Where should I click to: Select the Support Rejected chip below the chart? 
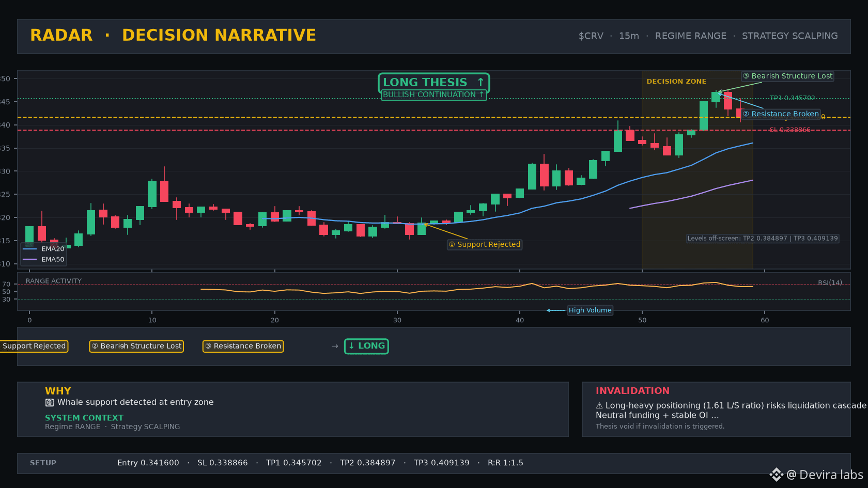pyautogui.click(x=33, y=346)
